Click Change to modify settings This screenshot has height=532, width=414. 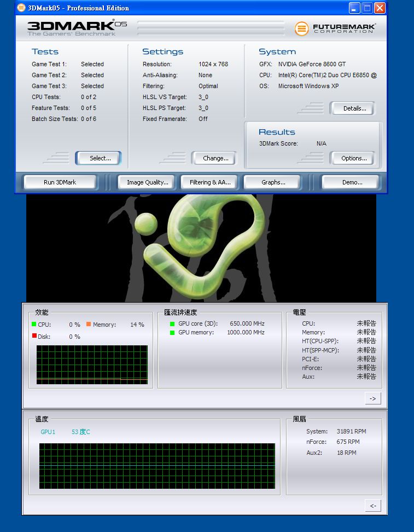click(x=215, y=158)
